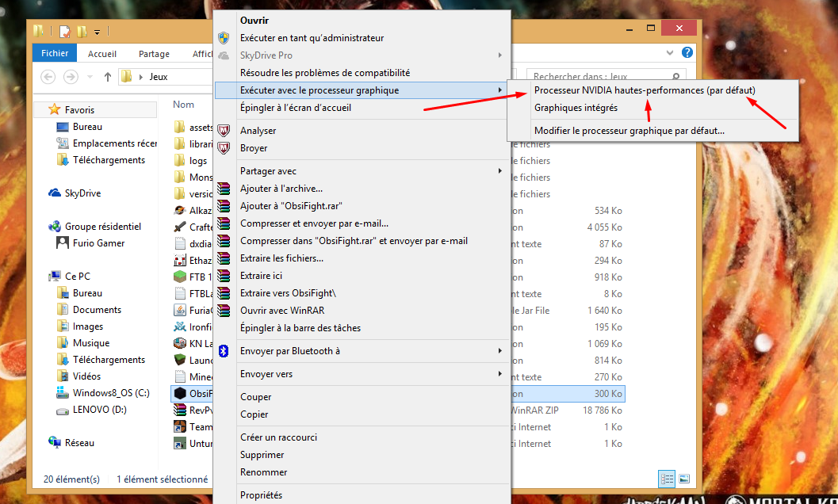This screenshot has width=838, height=504.
Task: Open Emplacements récents in sidebar
Action: [x=114, y=143]
